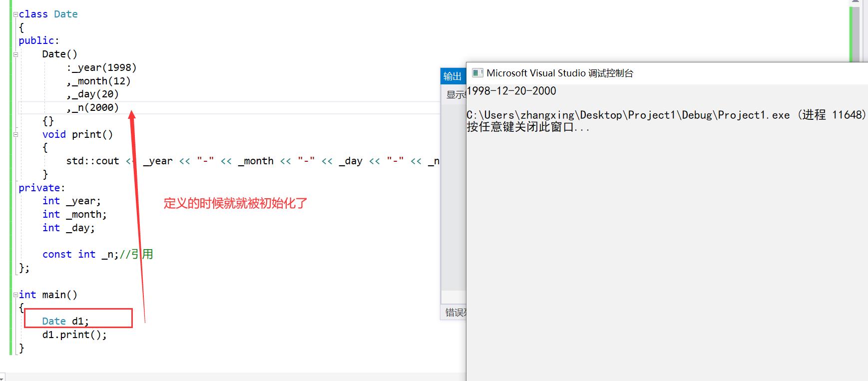
Task: Collapse the void print() function block
Action: click(15, 135)
